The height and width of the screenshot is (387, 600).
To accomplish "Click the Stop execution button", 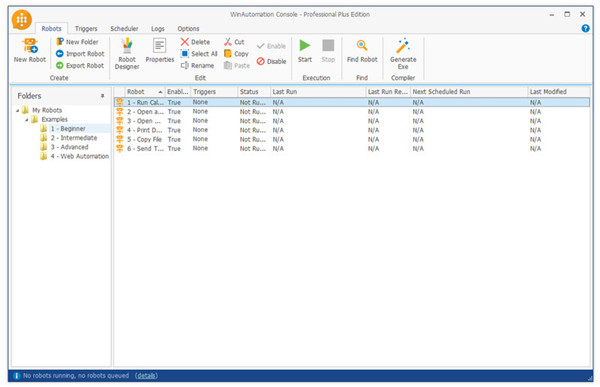I will 328,50.
